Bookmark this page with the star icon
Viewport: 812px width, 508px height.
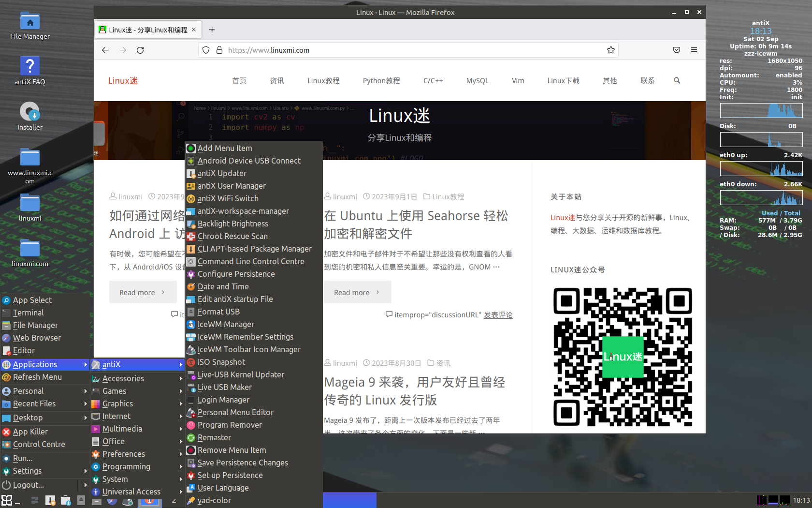click(611, 50)
